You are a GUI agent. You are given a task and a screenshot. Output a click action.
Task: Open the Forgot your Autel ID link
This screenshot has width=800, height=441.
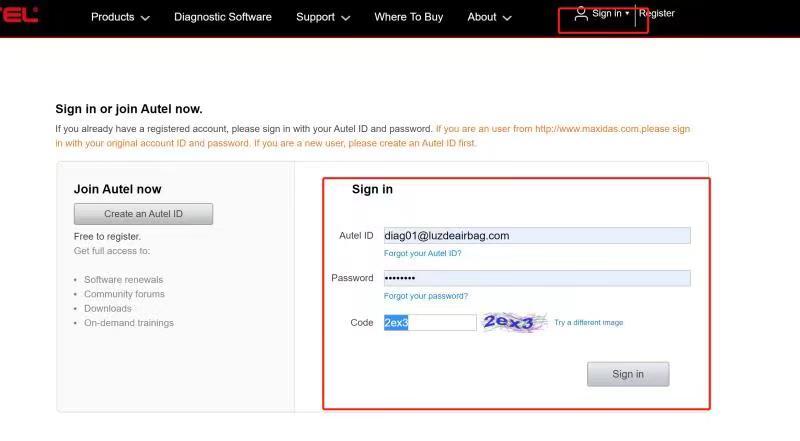point(422,254)
